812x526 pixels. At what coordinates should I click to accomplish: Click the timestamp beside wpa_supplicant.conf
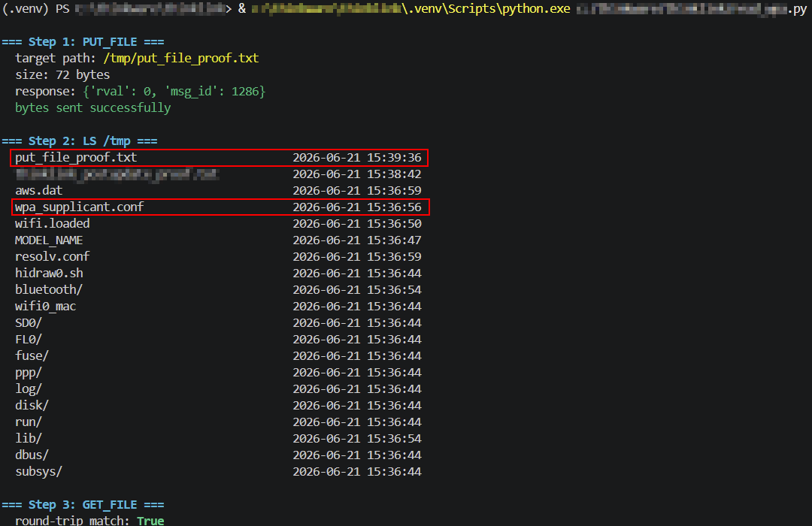357,207
